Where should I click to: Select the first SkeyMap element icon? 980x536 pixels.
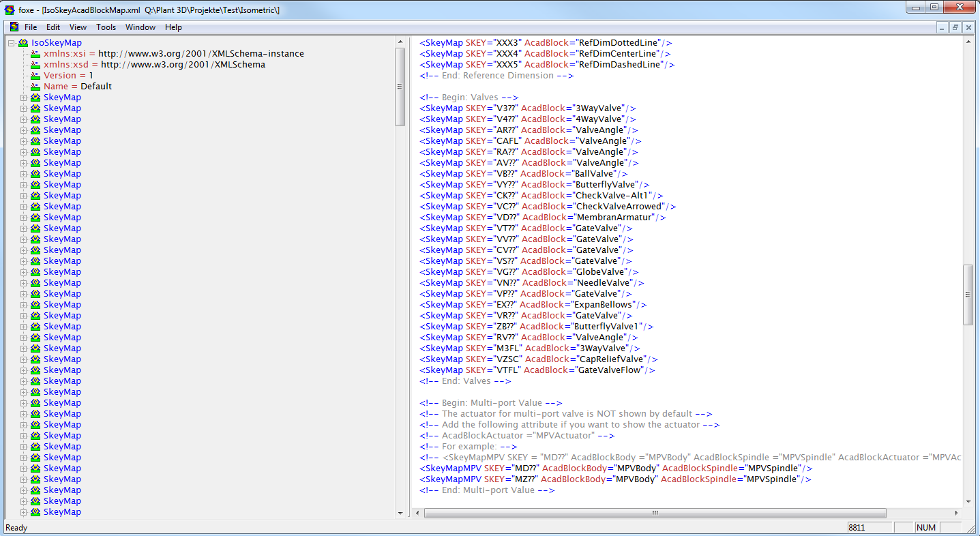coord(35,97)
